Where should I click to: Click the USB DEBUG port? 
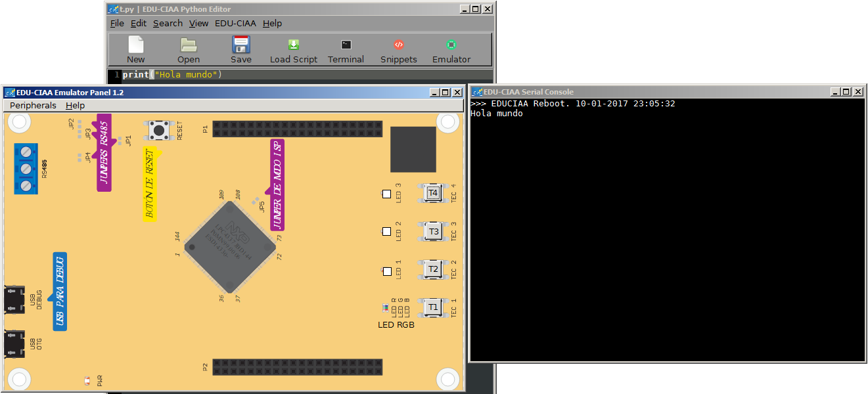(14, 300)
